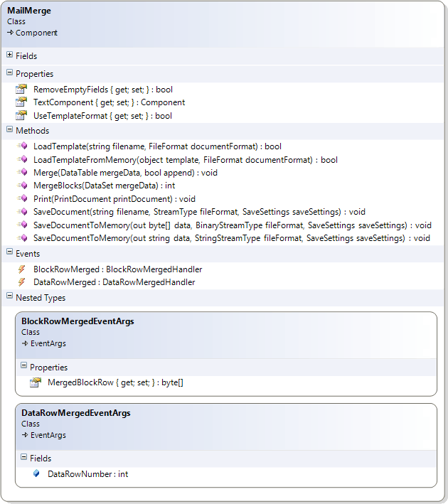
Task: Click the Print method icon
Action: pyautogui.click(x=23, y=199)
